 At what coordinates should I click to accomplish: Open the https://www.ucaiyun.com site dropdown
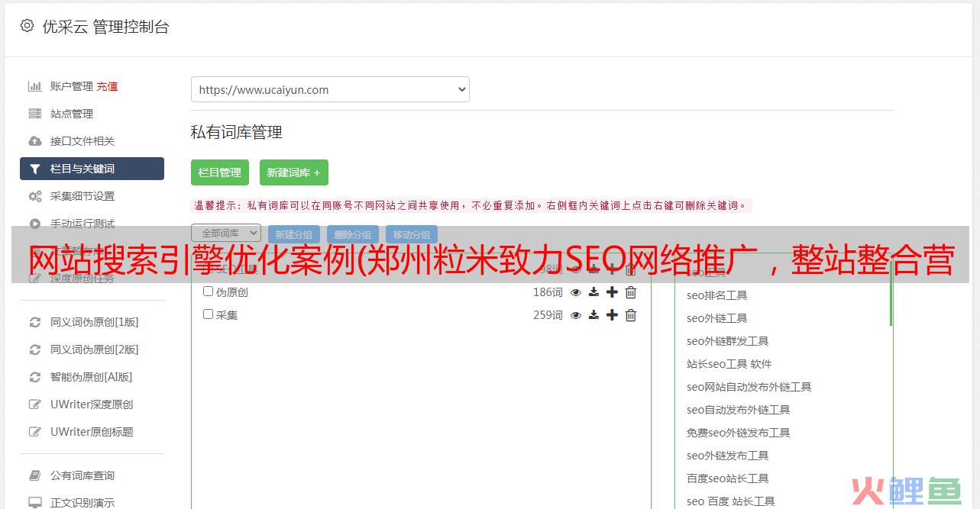click(x=330, y=89)
